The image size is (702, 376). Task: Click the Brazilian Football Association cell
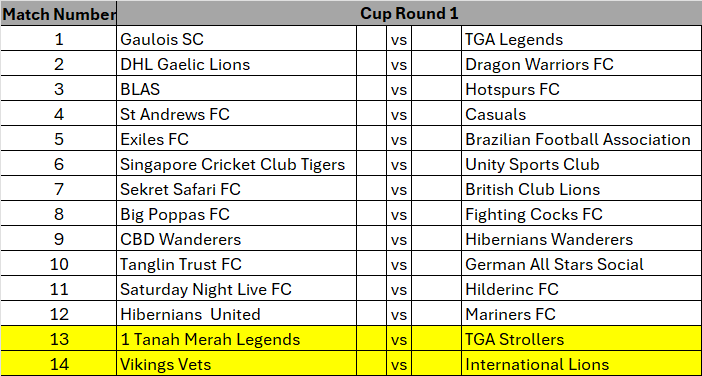pos(581,139)
